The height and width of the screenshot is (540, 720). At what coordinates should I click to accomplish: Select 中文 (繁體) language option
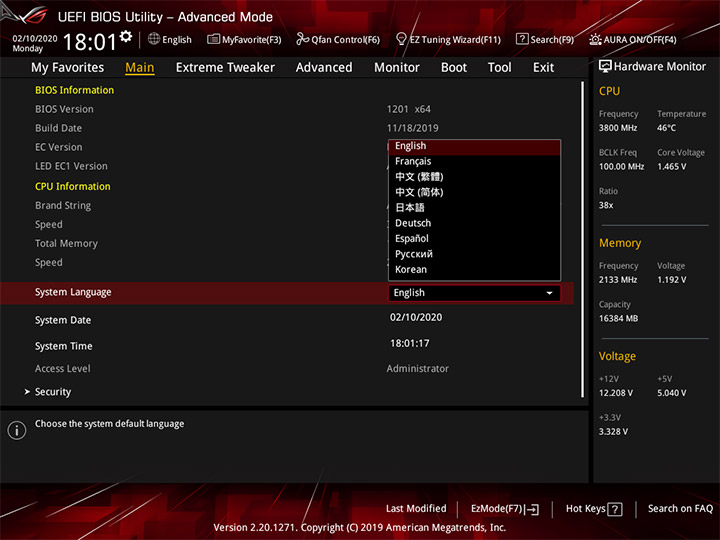(474, 177)
